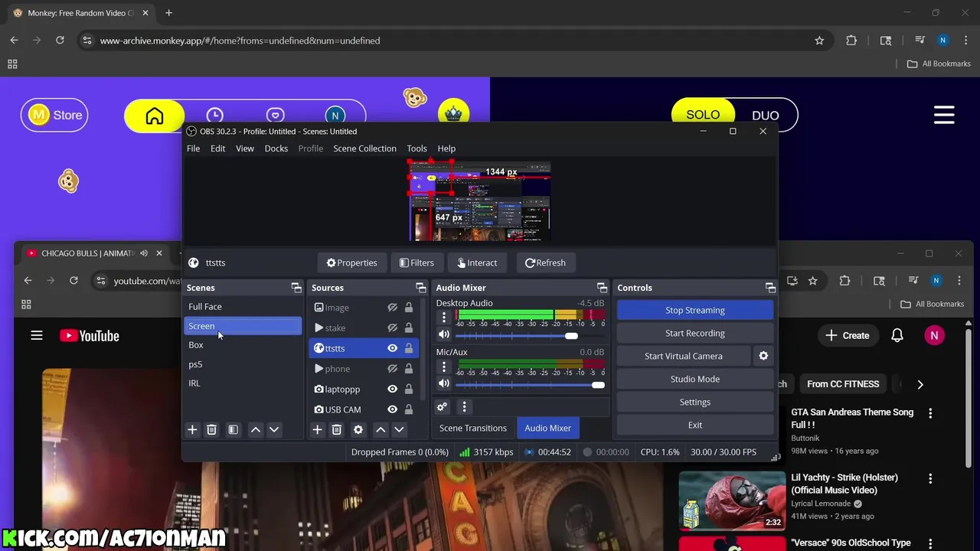Screen dimensions: 980x551
Task: Toggle visibility of Image source
Action: 392,308
